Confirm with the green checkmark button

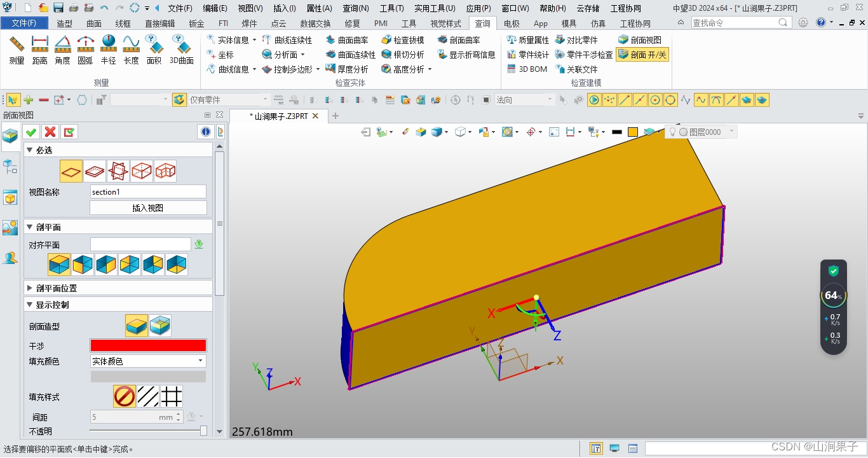pyautogui.click(x=31, y=132)
